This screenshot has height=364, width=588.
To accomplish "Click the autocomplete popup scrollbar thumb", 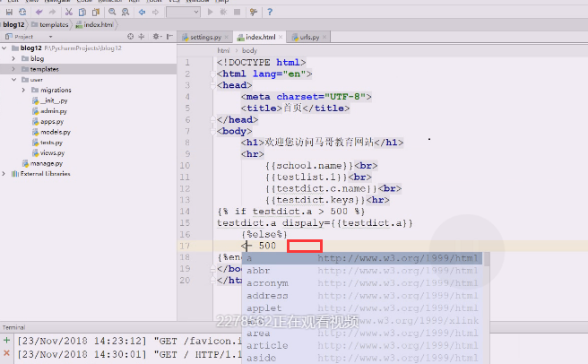I will 487,259.
